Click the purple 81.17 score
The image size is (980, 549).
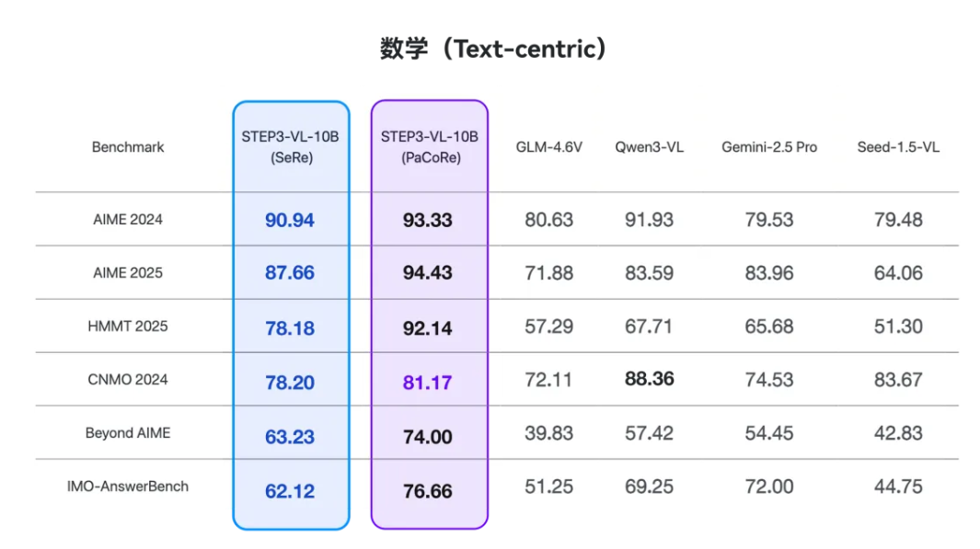(428, 383)
